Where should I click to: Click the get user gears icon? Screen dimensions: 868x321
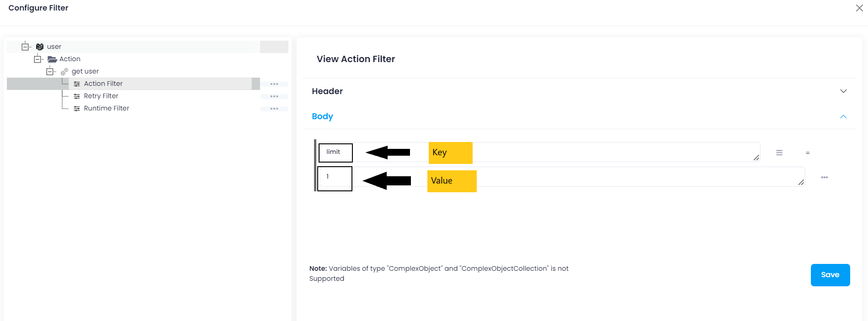coord(64,71)
